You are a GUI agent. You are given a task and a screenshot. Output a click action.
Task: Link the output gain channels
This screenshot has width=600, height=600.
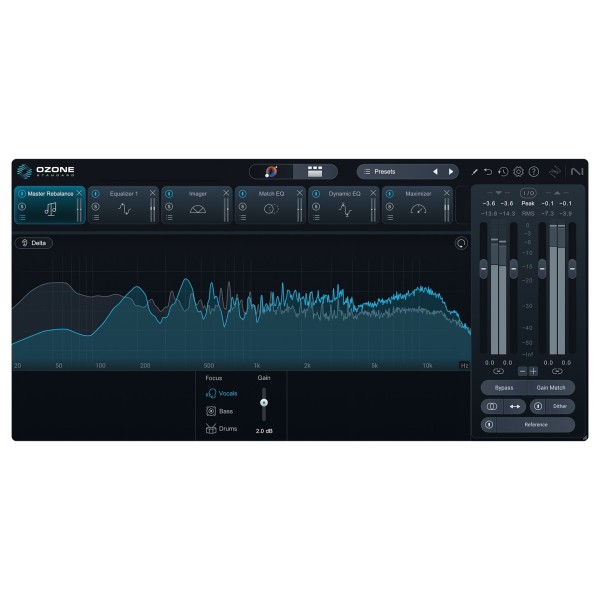coord(557,371)
